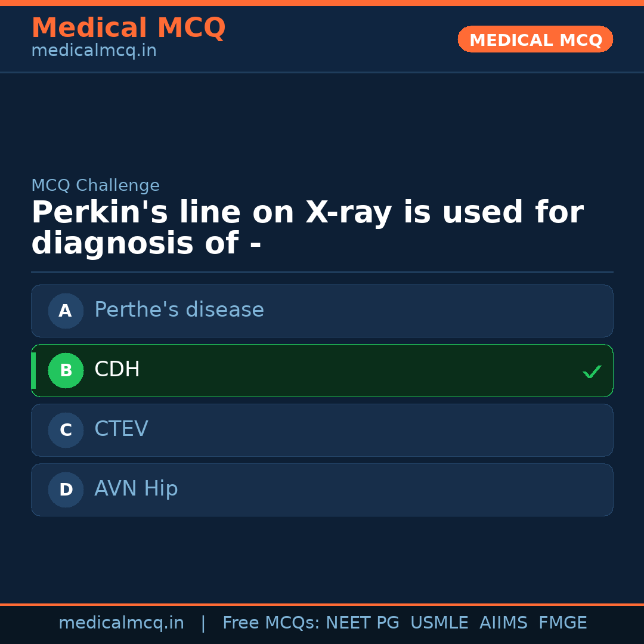Screen dimensions: 644x644
Task: Click USMLE in the footer
Action: pyautogui.click(x=439, y=623)
